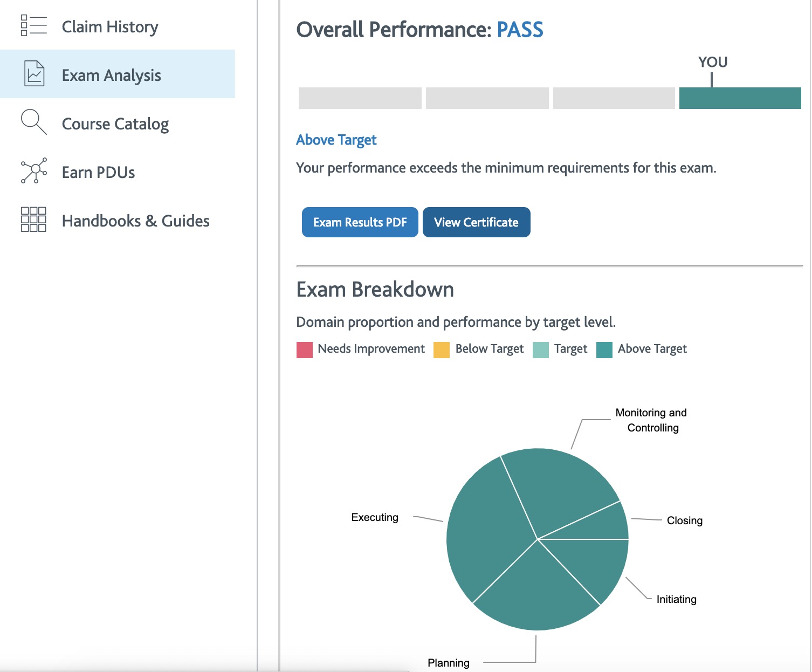The image size is (812, 672).
Task: Click the Claim History list icon
Action: 33,25
